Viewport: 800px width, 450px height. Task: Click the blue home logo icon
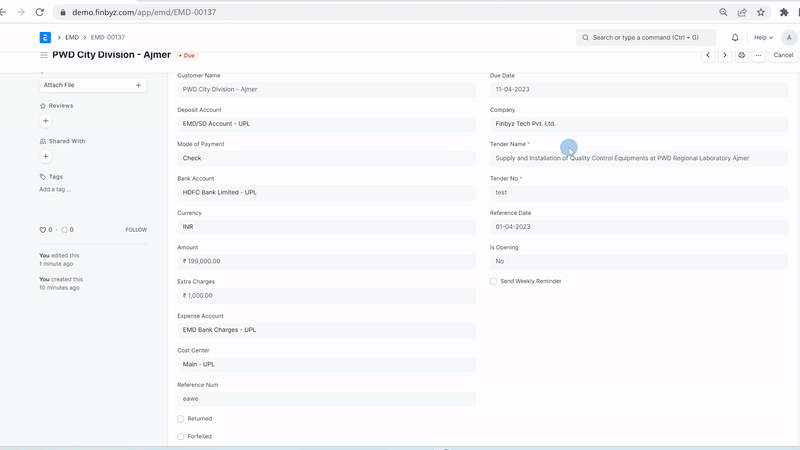click(x=45, y=37)
